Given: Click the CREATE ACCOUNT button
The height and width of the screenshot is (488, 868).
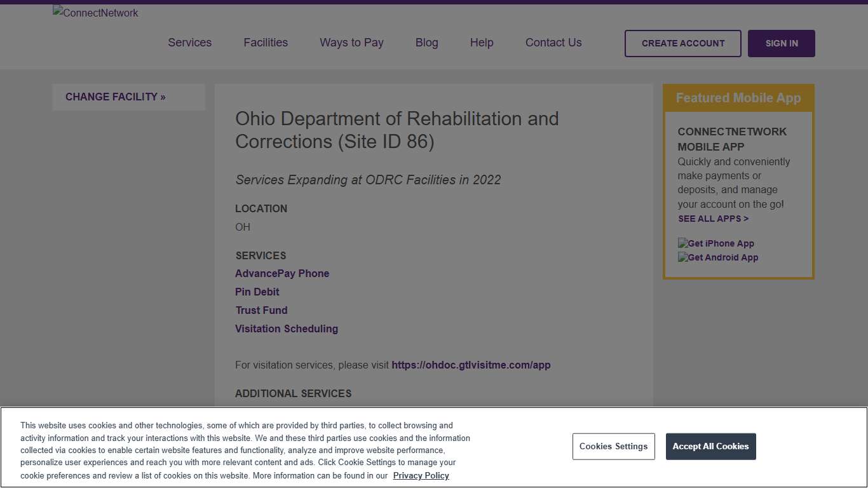Looking at the screenshot, I should (x=682, y=43).
